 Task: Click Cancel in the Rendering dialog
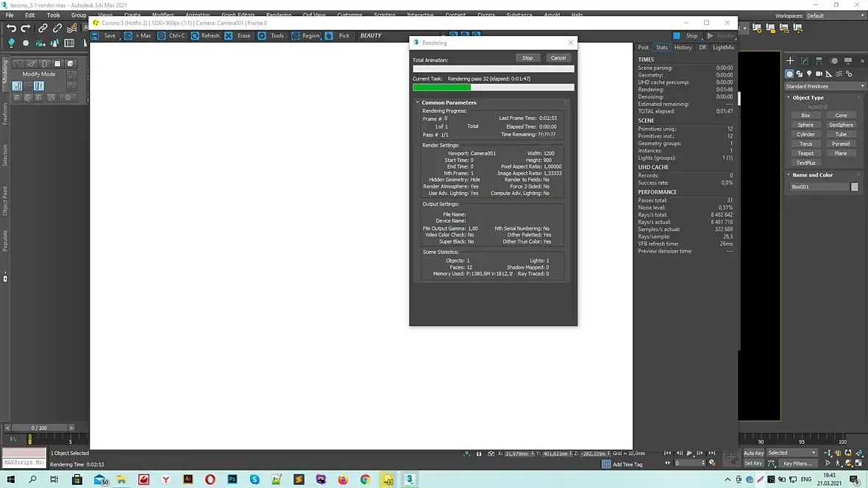click(x=558, y=57)
